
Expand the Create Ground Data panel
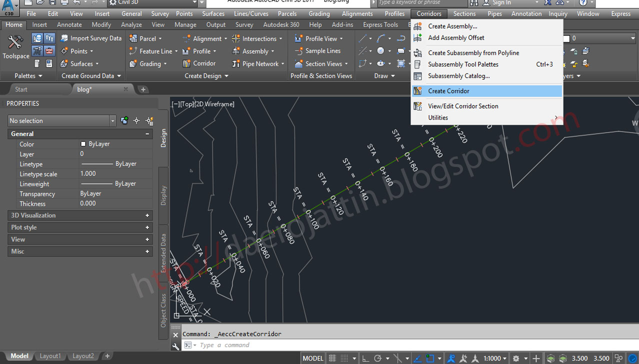(91, 75)
